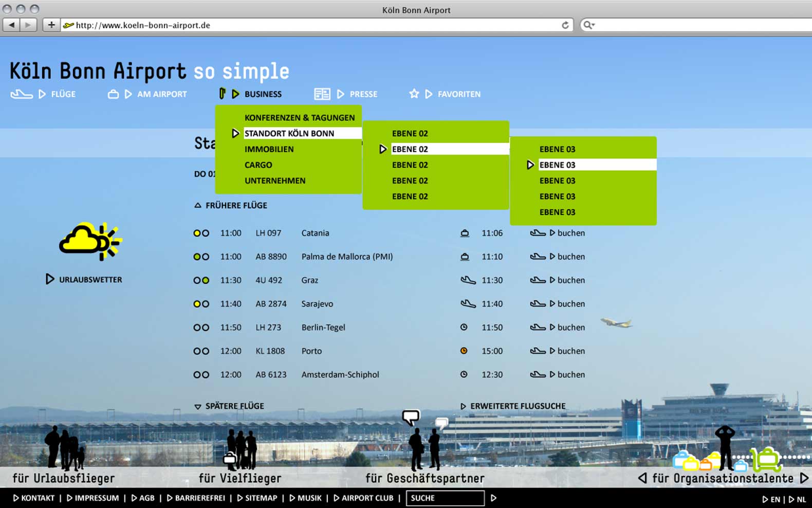Screen dimensions: 812x508
Task: Click right arrow next to für Organisationstalente
Action: click(x=804, y=478)
